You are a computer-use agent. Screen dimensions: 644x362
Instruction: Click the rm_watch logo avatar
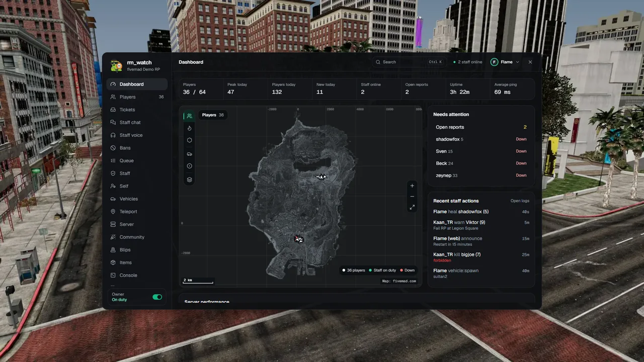(x=117, y=65)
